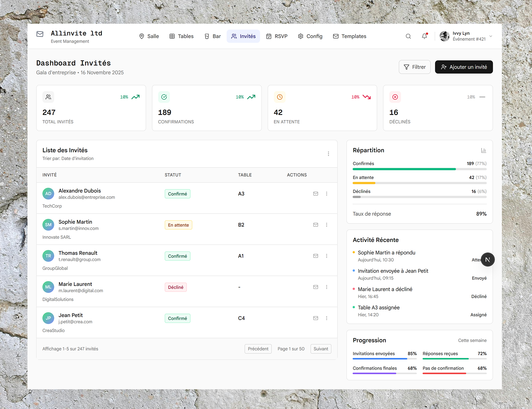Click the search magnifier icon
Image resolution: width=532 pixels, height=409 pixels.
point(408,36)
